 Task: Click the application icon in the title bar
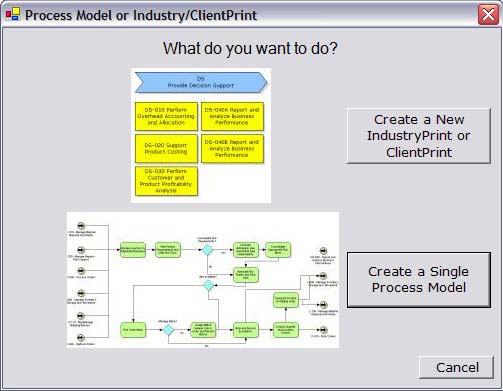[x=13, y=14]
